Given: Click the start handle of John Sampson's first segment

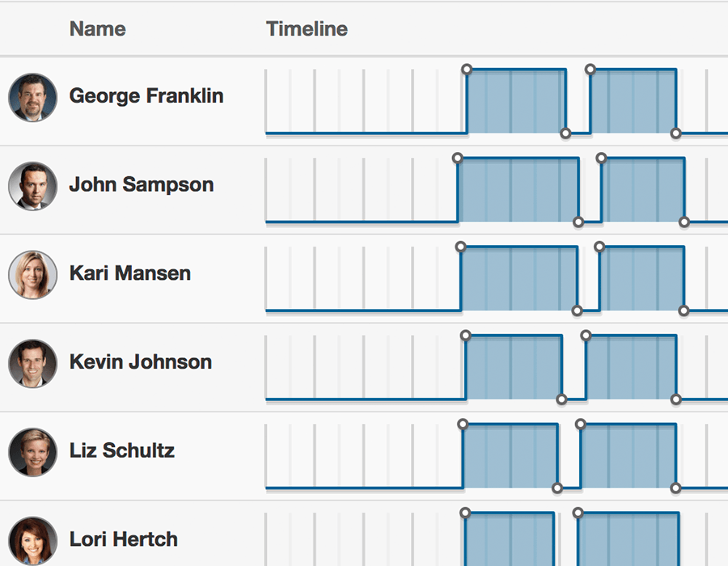Looking at the screenshot, I should 459,159.
